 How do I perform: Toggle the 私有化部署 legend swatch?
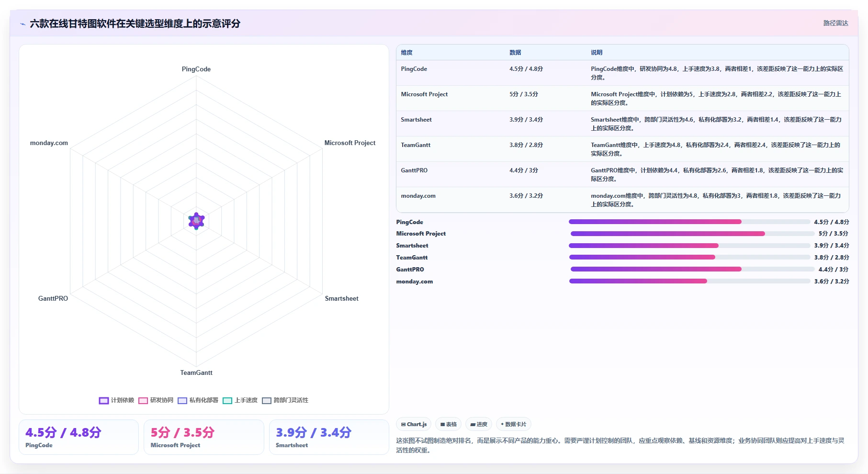coord(182,400)
